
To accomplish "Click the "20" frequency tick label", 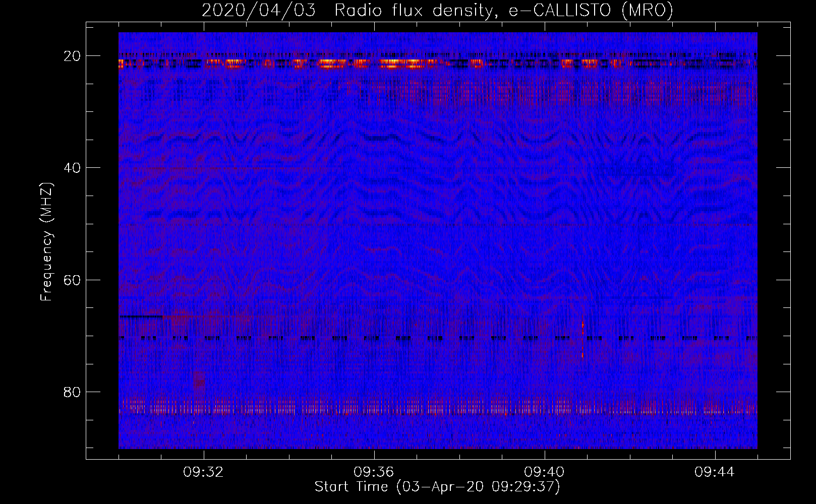I will 73,56.
